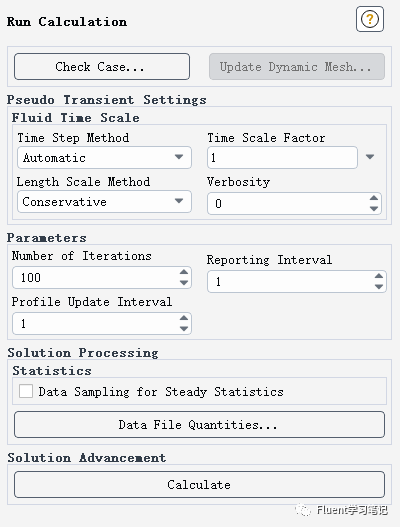Screen dimensions: 400x527
Task: Open the Length Scale Method dropdown
Action: pyautogui.click(x=104, y=202)
